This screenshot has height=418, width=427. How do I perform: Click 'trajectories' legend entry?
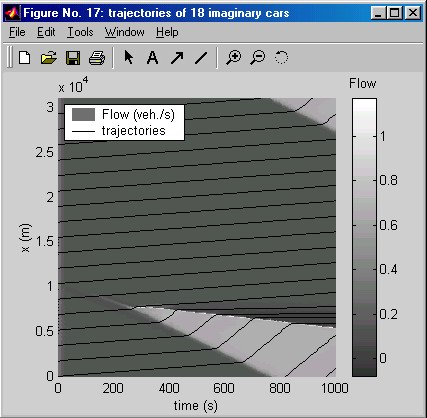134,131
